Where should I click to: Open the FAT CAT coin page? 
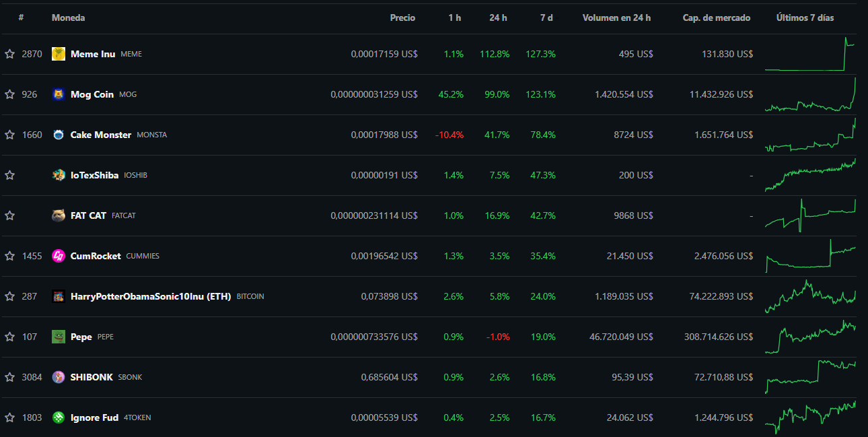click(x=89, y=215)
